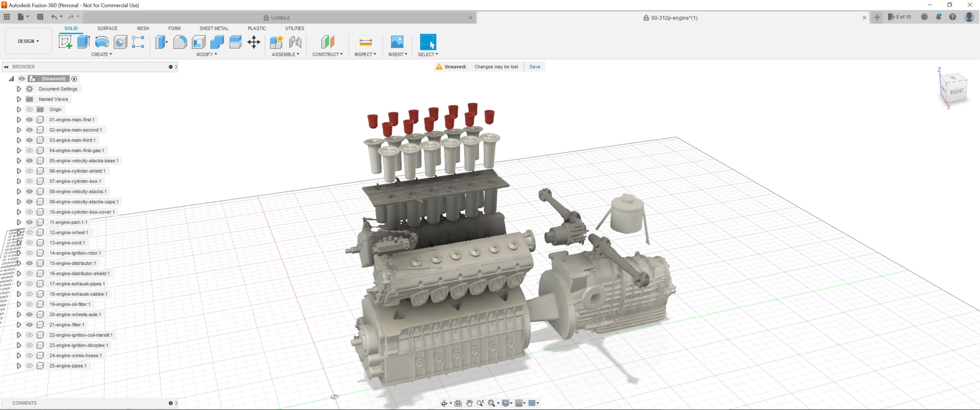This screenshot has width=980, height=410.
Task: Select the Joint tool in Assemble
Action: pyautogui.click(x=295, y=42)
